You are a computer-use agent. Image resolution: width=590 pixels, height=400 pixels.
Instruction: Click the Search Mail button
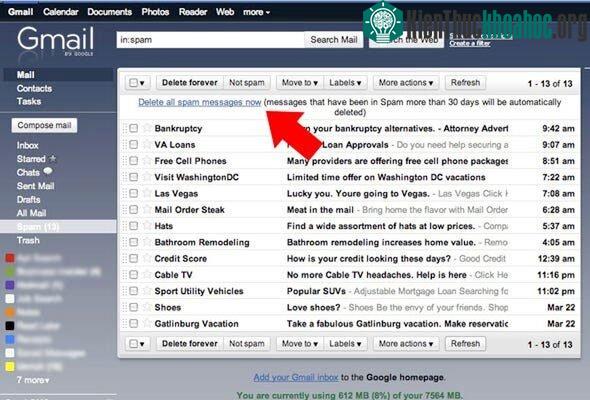click(334, 40)
